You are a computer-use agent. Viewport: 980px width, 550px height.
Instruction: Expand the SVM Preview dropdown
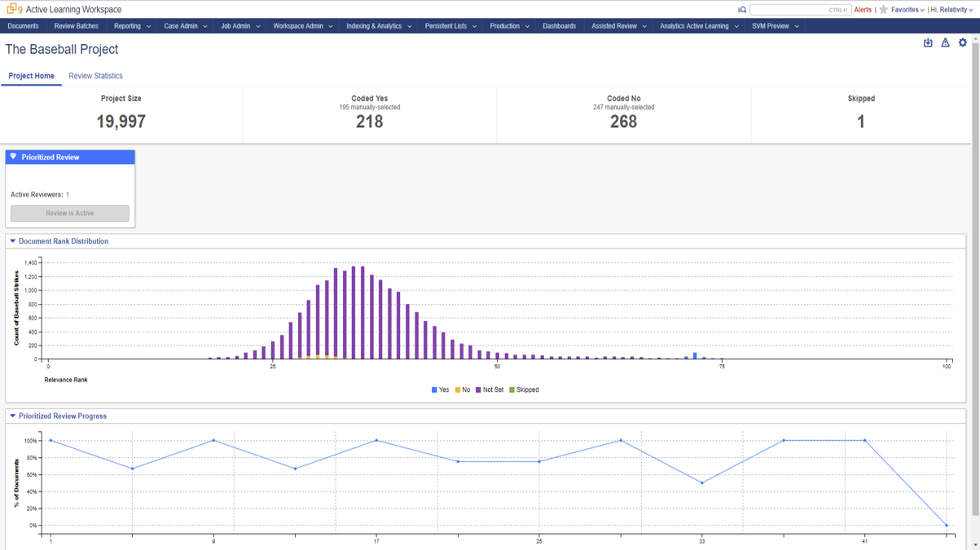[771, 25]
